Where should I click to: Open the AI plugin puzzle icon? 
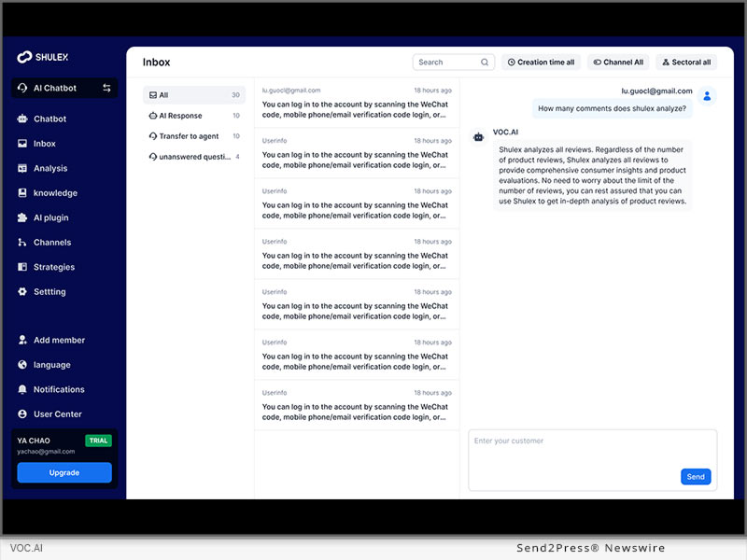pos(22,217)
